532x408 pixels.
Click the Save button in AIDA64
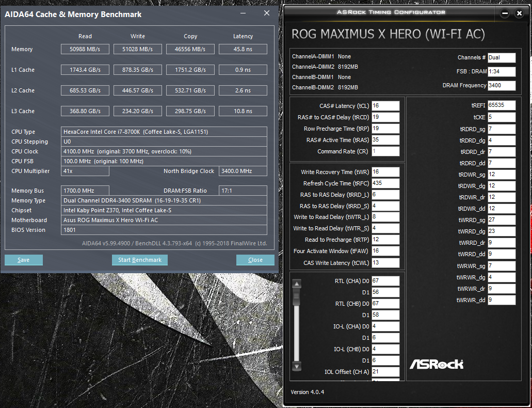23,260
